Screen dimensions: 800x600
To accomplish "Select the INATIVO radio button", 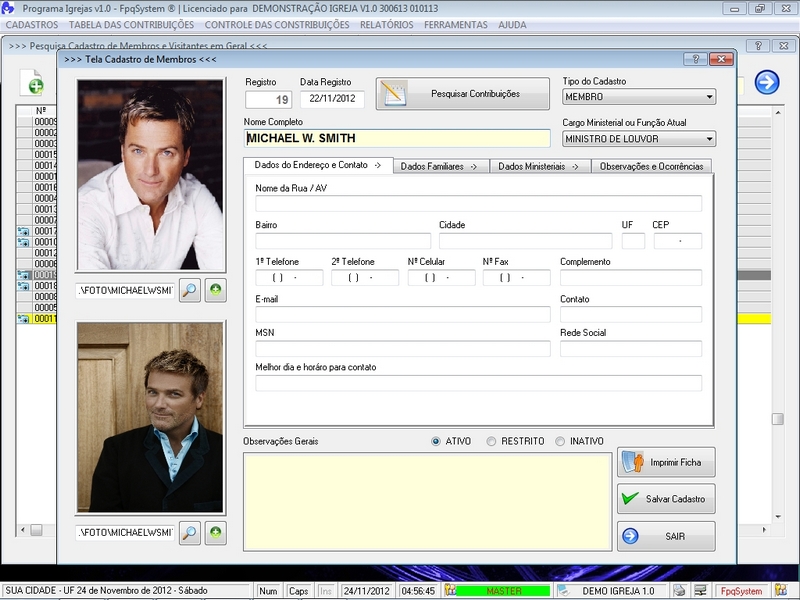I will point(560,441).
